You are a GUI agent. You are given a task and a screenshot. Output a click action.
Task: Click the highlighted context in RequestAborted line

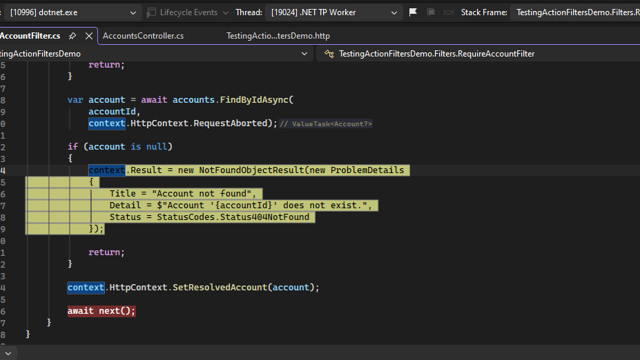[107, 123]
